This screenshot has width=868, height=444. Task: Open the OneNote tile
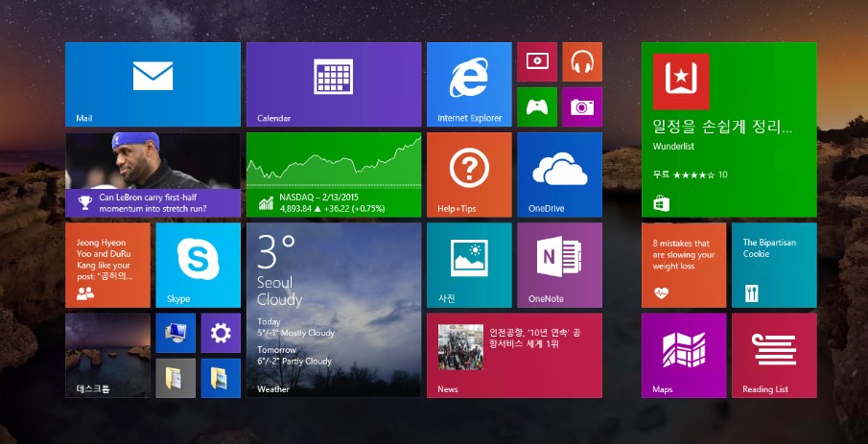point(560,266)
